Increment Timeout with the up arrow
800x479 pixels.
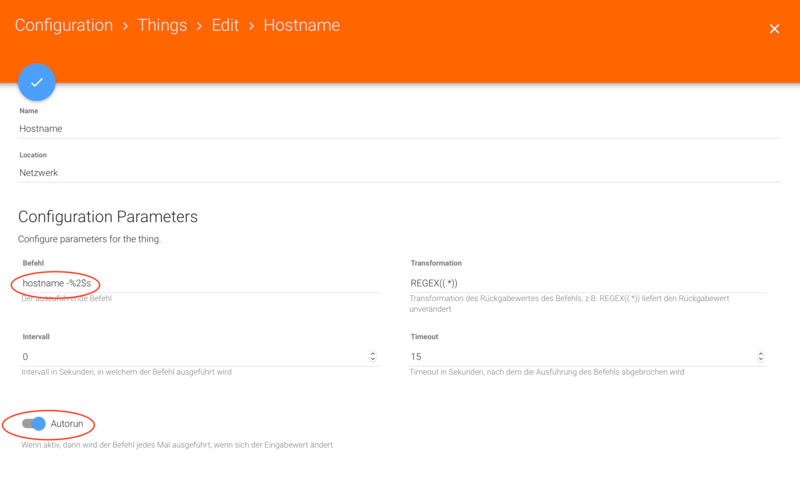point(761,353)
